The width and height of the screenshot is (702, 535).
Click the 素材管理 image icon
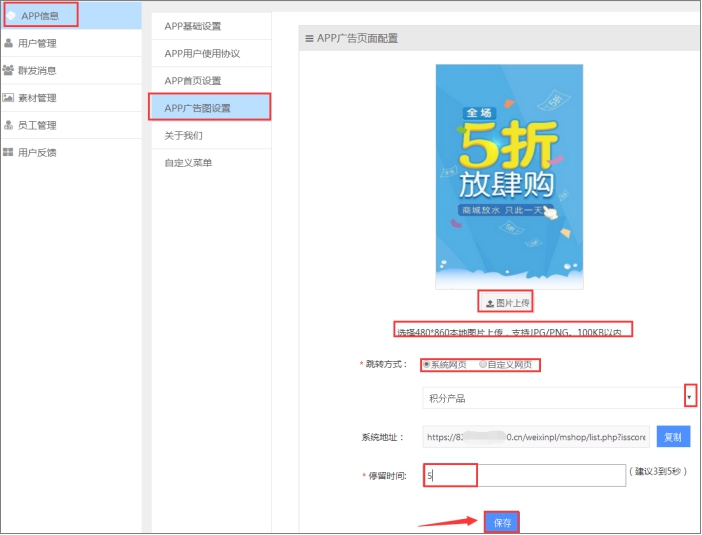pyautogui.click(x=8, y=98)
